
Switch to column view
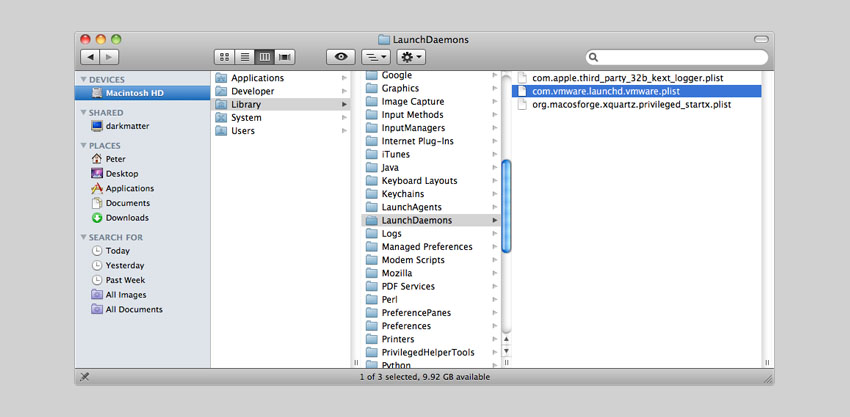click(264, 56)
